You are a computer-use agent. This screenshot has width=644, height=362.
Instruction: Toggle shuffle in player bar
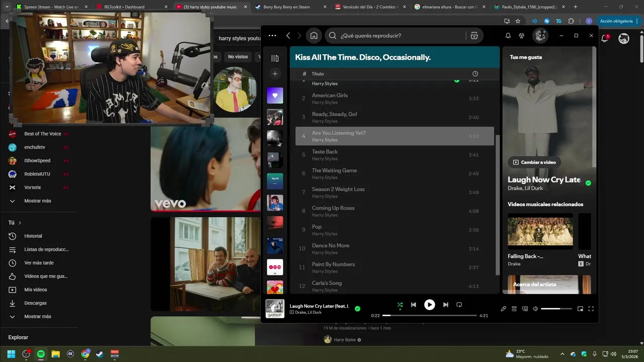click(x=399, y=305)
